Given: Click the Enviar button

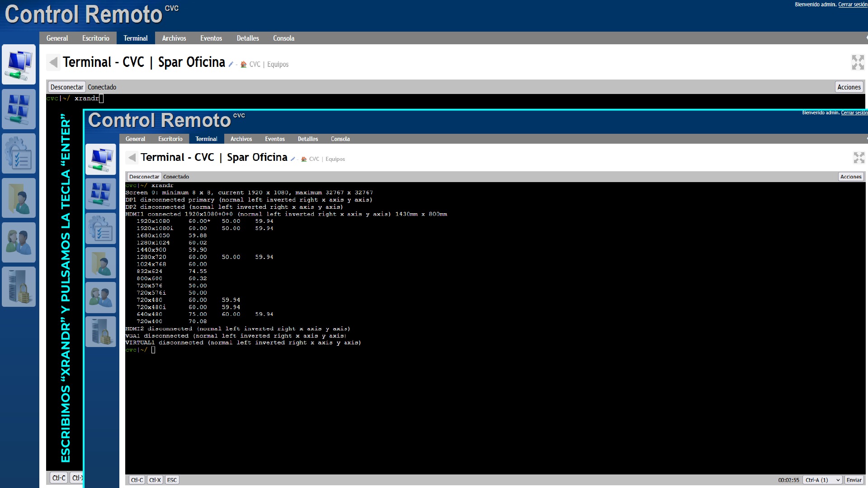Looking at the screenshot, I should click(854, 480).
